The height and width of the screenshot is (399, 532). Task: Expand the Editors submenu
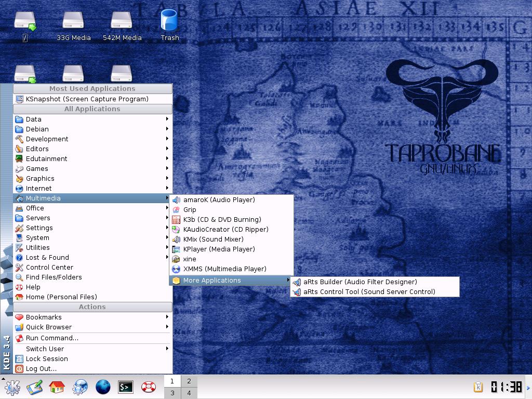click(x=92, y=149)
